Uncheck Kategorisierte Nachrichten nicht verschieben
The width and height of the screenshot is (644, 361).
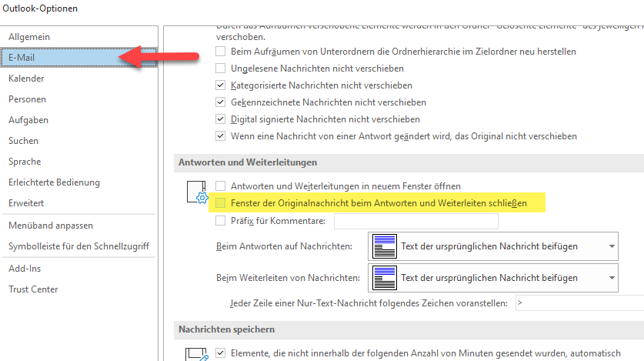(x=221, y=85)
